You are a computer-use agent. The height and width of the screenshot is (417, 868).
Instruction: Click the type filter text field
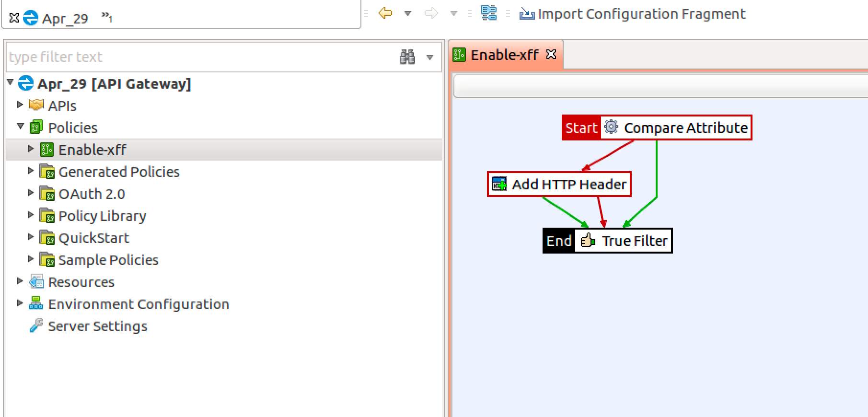[201, 57]
